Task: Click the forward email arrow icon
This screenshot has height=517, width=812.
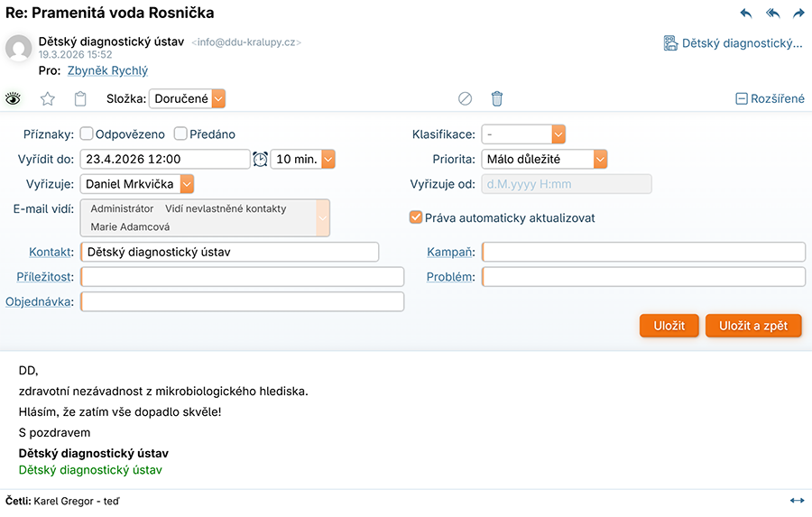Action: (x=798, y=14)
